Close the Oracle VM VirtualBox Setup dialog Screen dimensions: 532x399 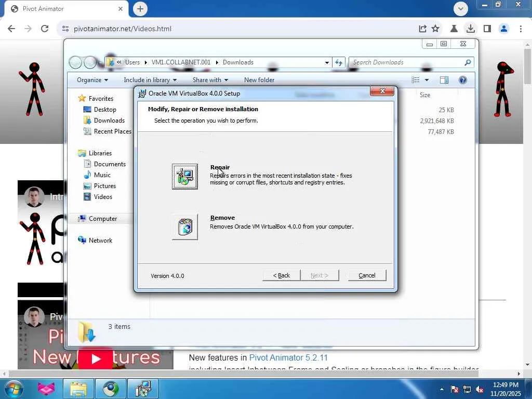pyautogui.click(x=382, y=91)
